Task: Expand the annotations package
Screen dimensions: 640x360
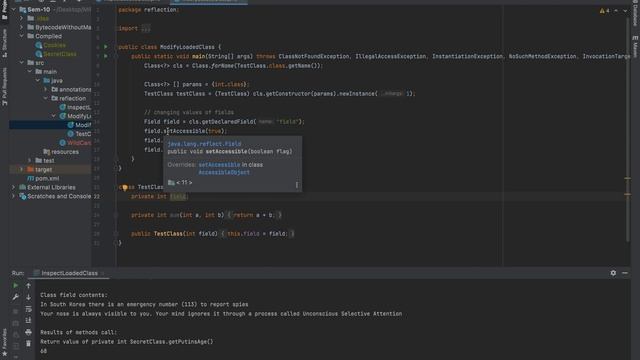Action: click(46, 89)
